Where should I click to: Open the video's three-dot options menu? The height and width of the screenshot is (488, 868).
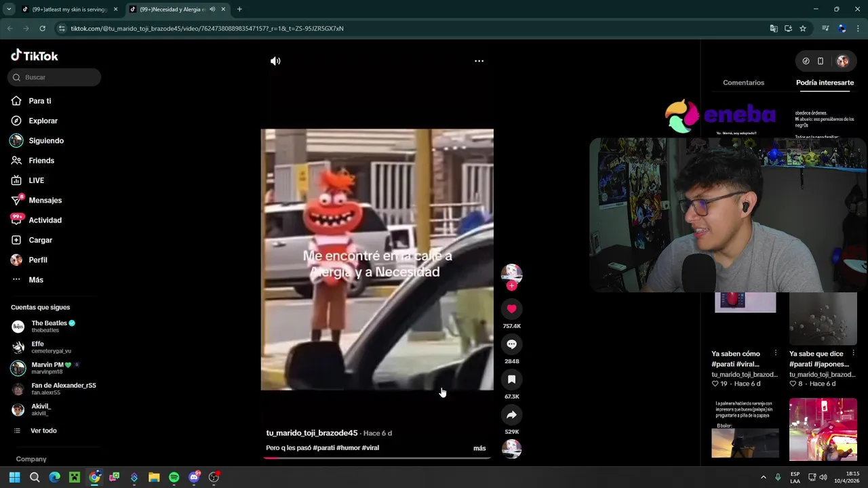pyautogui.click(x=479, y=61)
